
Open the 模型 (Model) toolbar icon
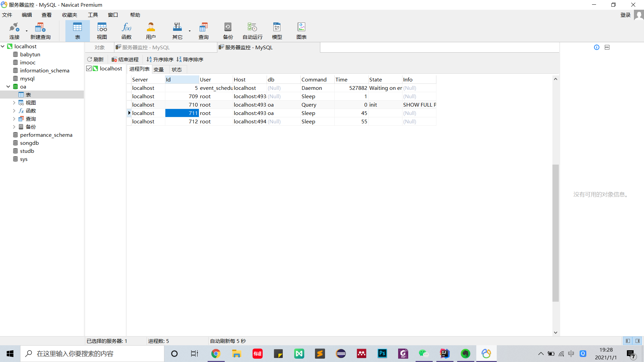[277, 31]
